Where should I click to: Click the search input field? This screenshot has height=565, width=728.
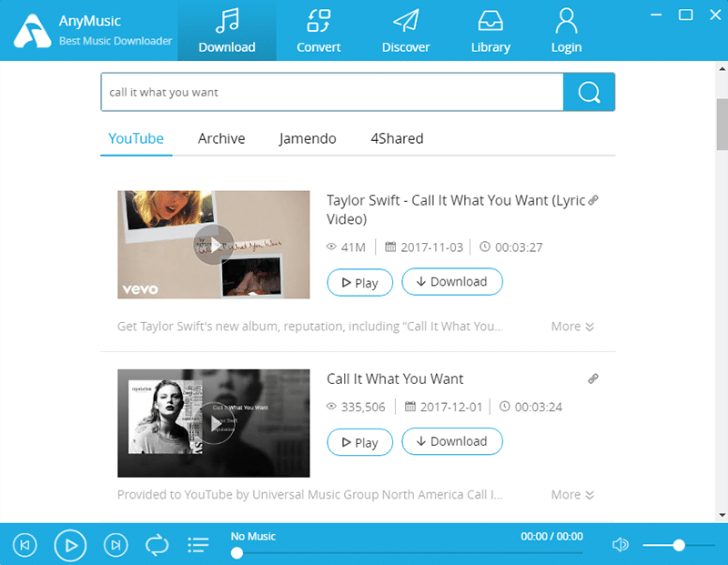coord(331,93)
